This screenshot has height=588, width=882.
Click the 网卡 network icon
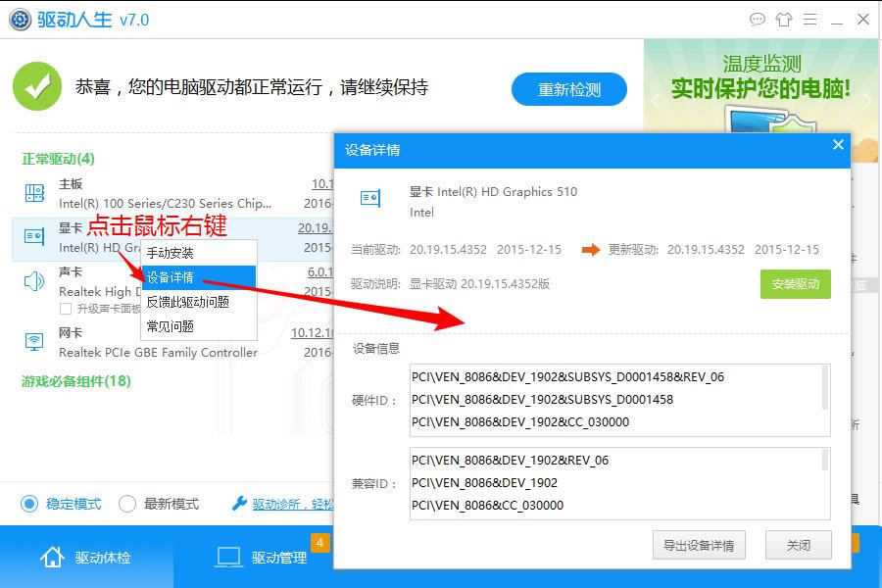(34, 341)
